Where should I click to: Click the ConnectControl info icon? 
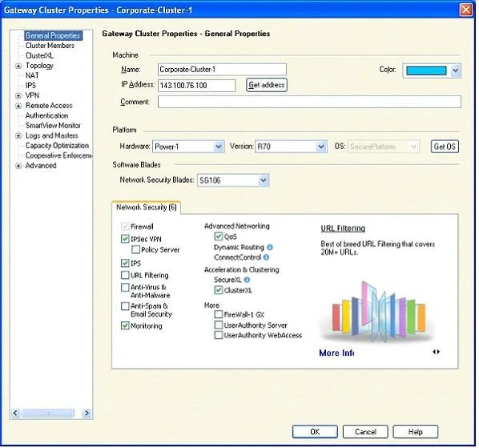click(266, 257)
